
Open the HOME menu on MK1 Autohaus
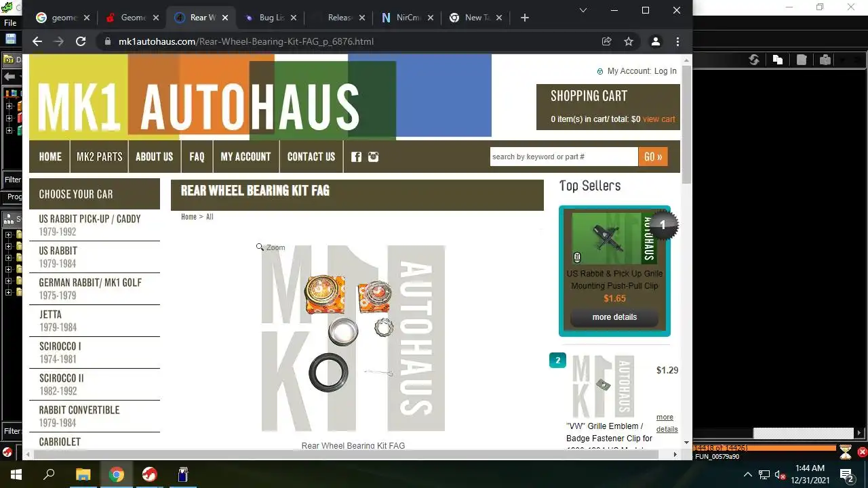click(50, 157)
